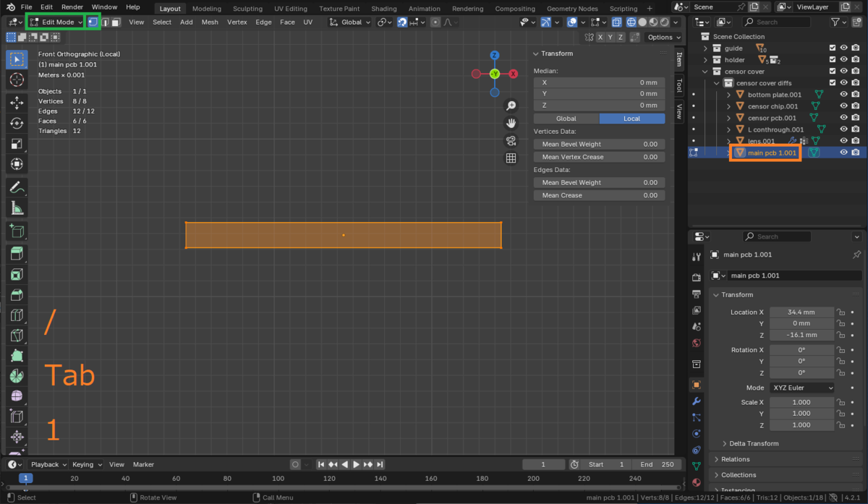The height and width of the screenshot is (504, 868).
Task: Set transform space to Local
Action: point(632,119)
